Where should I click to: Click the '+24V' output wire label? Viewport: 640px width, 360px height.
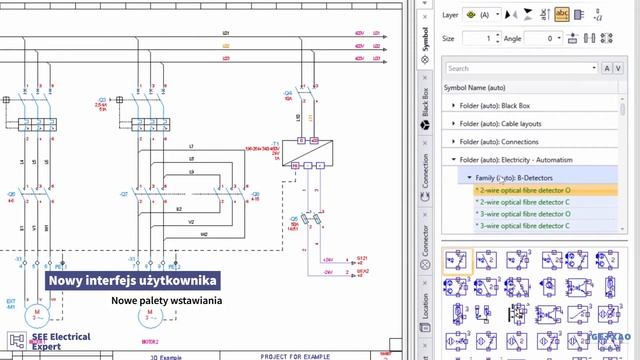[x=328, y=260]
